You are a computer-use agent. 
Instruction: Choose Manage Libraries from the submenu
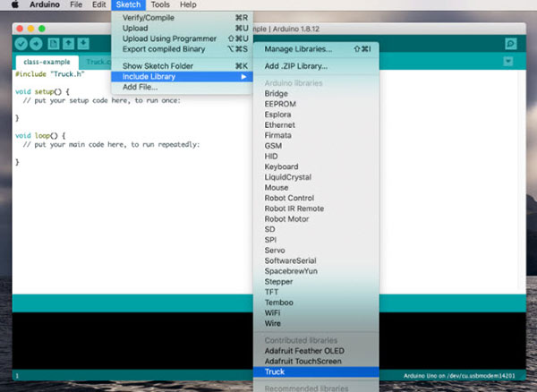(298, 49)
